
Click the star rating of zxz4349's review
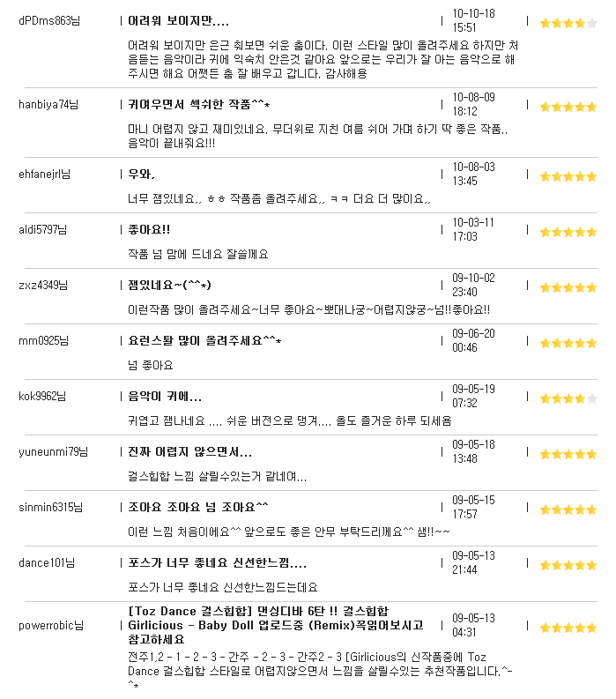568,288
